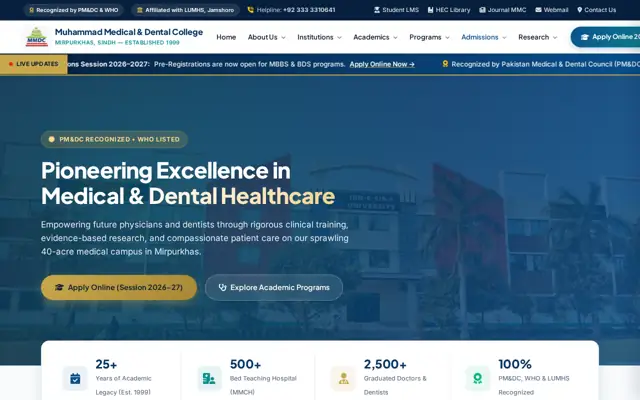This screenshot has width=640, height=400.
Task: Click Explore Academic Programs button
Action: pyautogui.click(x=274, y=287)
